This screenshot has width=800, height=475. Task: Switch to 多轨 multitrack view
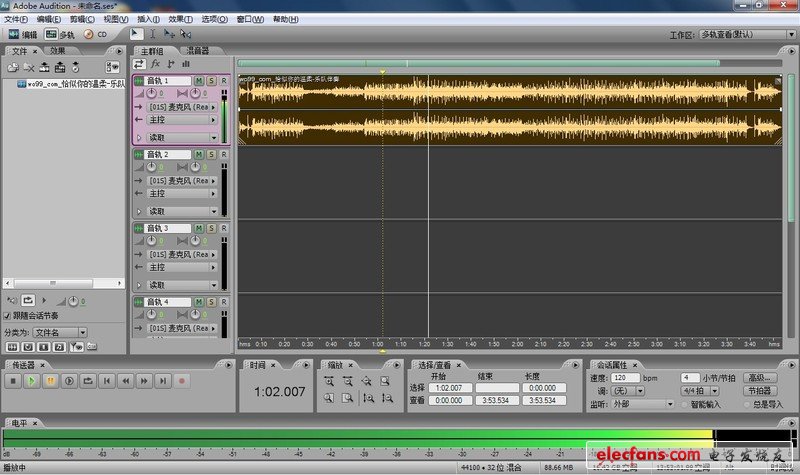[59, 34]
